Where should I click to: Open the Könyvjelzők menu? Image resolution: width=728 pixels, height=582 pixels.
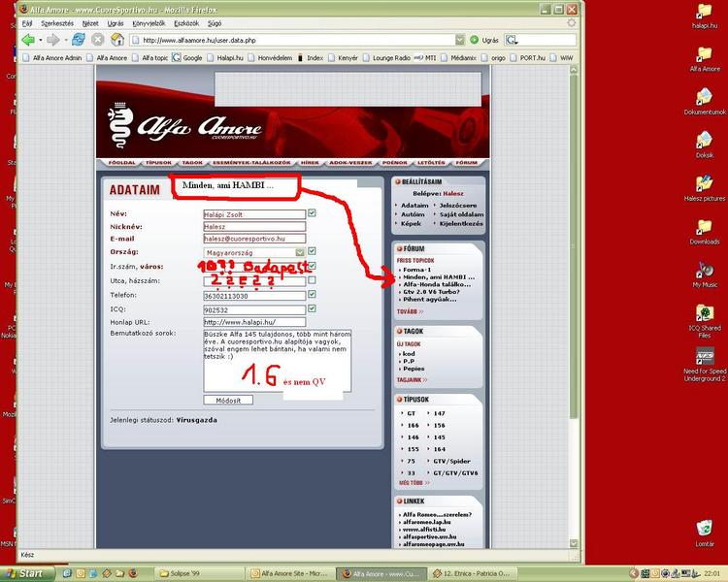click(149, 23)
